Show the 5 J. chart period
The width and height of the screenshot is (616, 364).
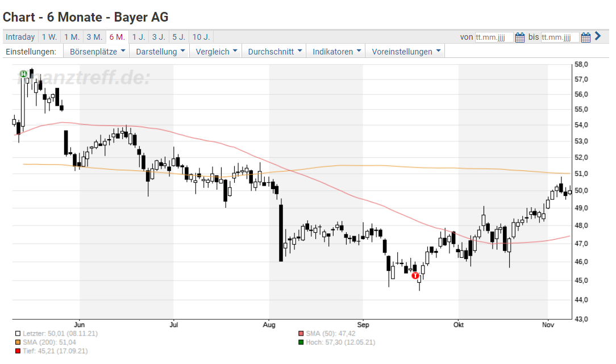pos(179,37)
